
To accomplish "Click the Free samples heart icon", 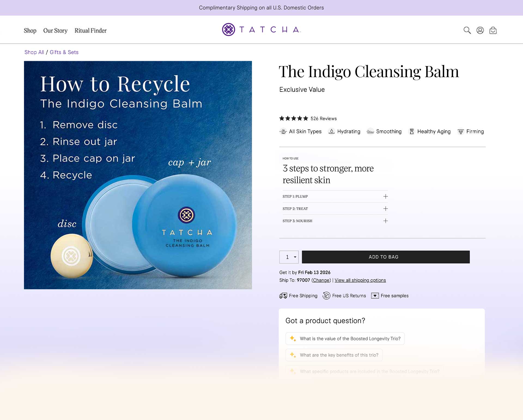I will click(375, 296).
